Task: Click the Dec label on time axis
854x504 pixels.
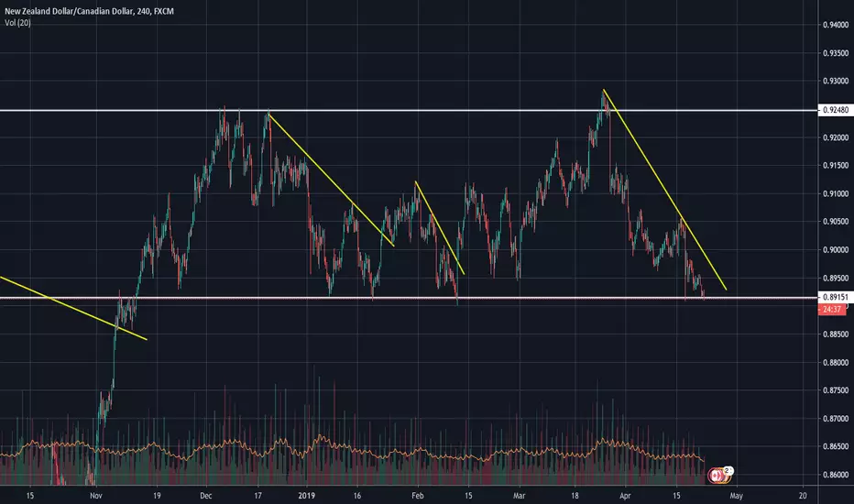Action: coord(206,495)
